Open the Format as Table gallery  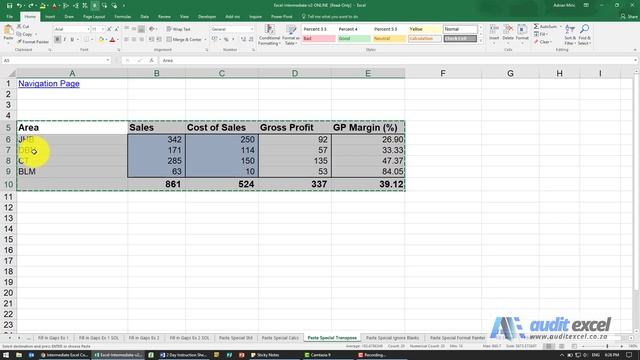point(291,34)
